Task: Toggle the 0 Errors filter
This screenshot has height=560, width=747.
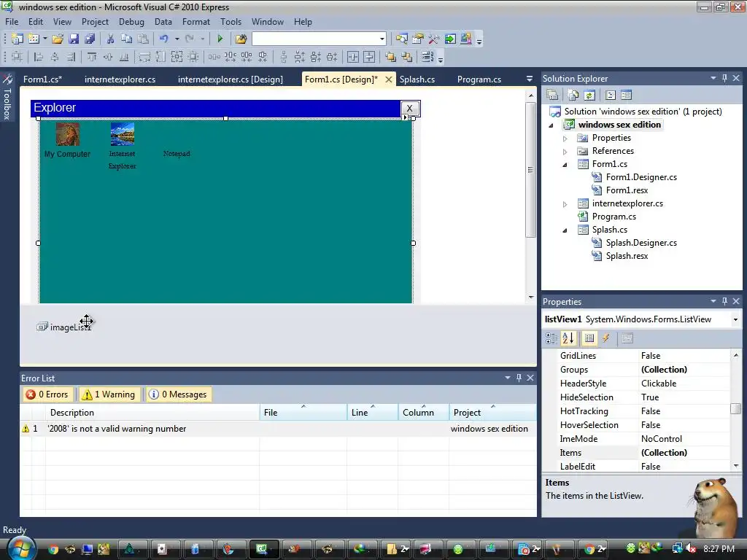Action: [x=47, y=394]
